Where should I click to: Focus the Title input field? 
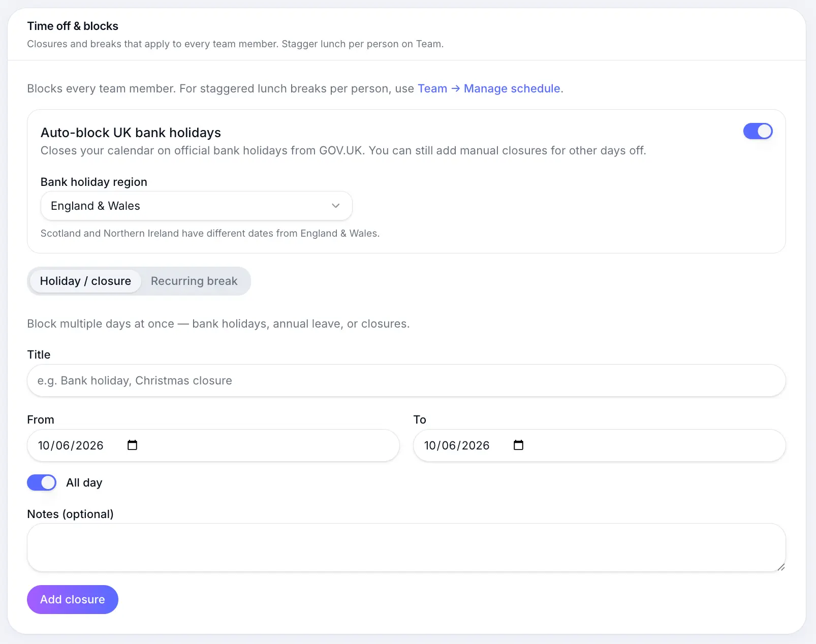pyautogui.click(x=406, y=380)
